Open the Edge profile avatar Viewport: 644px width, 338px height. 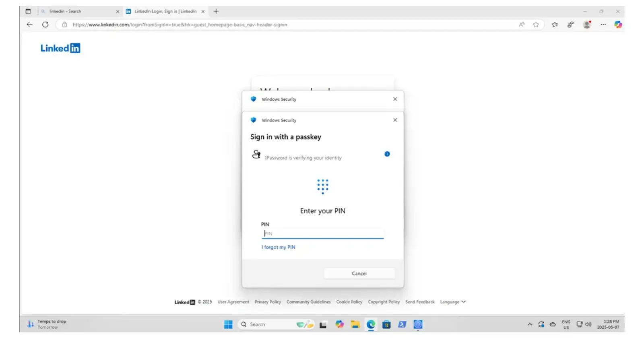pyautogui.click(x=587, y=25)
